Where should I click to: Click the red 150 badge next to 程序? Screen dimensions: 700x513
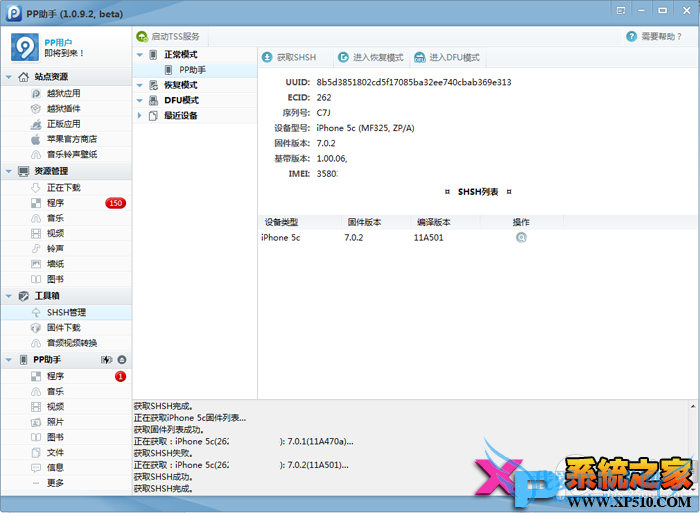click(x=115, y=203)
